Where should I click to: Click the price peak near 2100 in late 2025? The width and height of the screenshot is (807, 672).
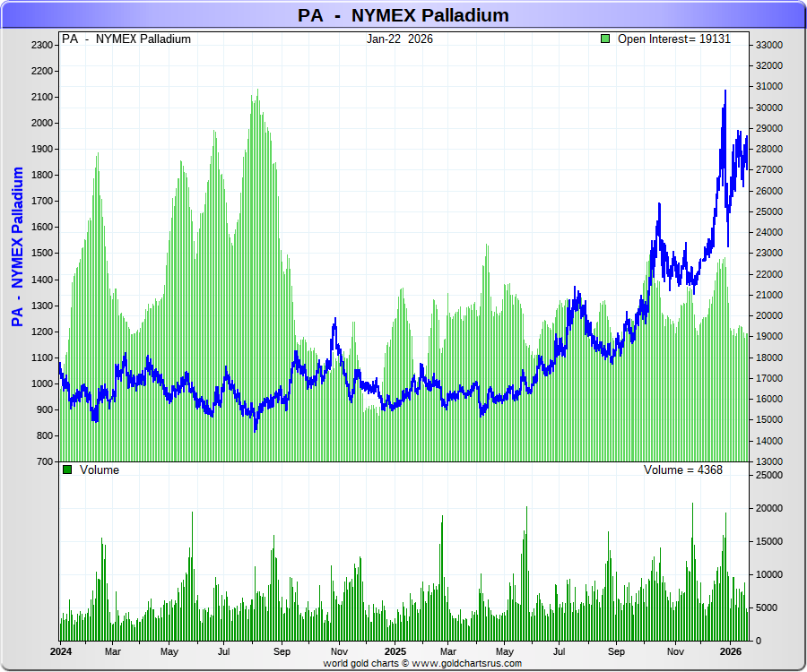725,92
